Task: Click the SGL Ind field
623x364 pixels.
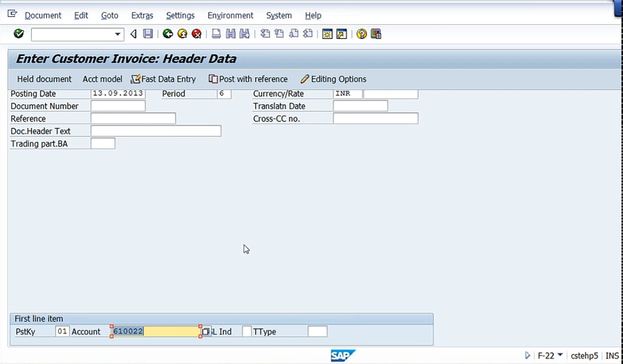Action: pyautogui.click(x=247, y=331)
